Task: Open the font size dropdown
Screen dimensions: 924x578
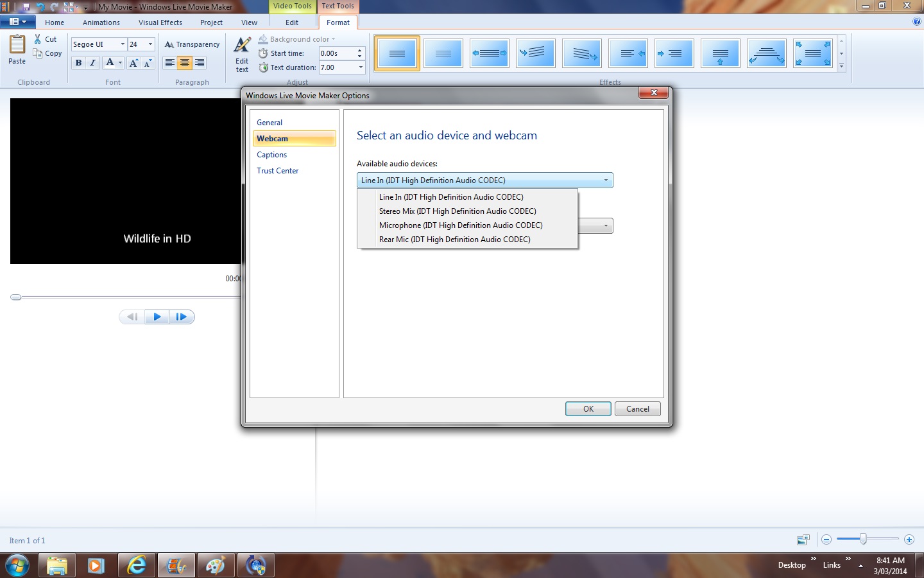Action: [151, 44]
